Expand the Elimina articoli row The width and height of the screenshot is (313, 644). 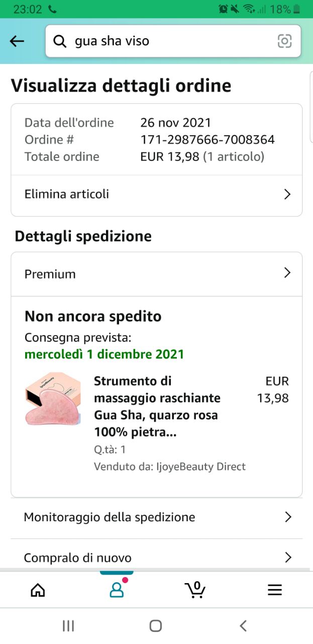coord(157,194)
